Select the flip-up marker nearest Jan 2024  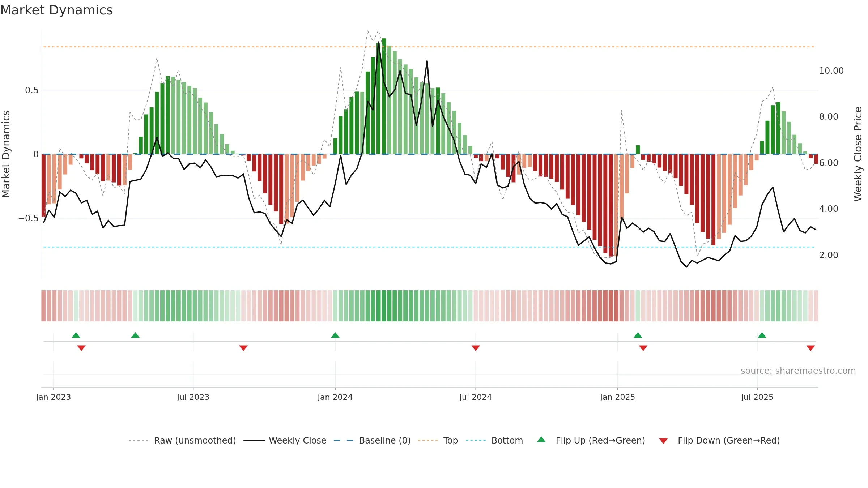(335, 335)
